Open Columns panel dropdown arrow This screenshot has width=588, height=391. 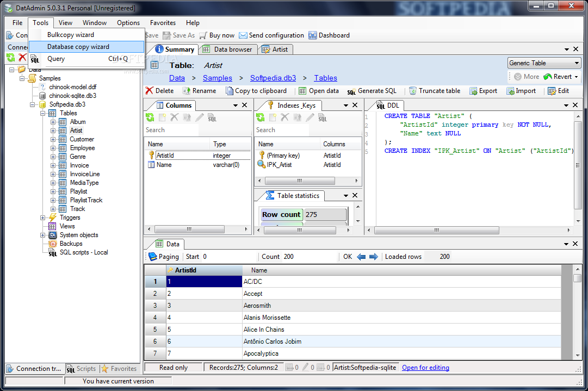(x=236, y=105)
